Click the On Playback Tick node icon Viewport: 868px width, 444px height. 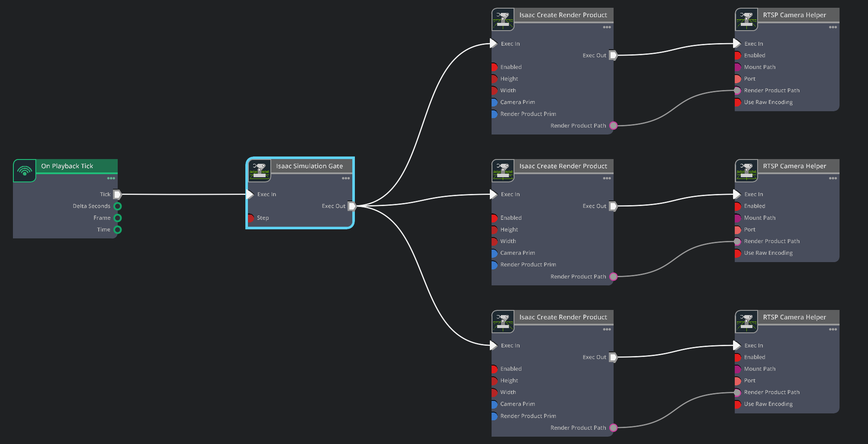tap(25, 171)
